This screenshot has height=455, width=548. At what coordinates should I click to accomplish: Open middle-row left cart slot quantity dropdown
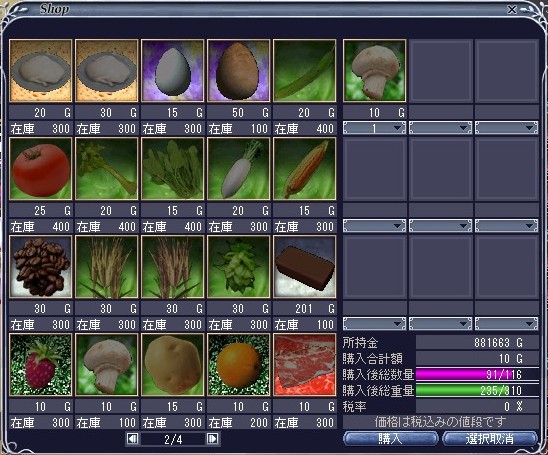click(374, 226)
